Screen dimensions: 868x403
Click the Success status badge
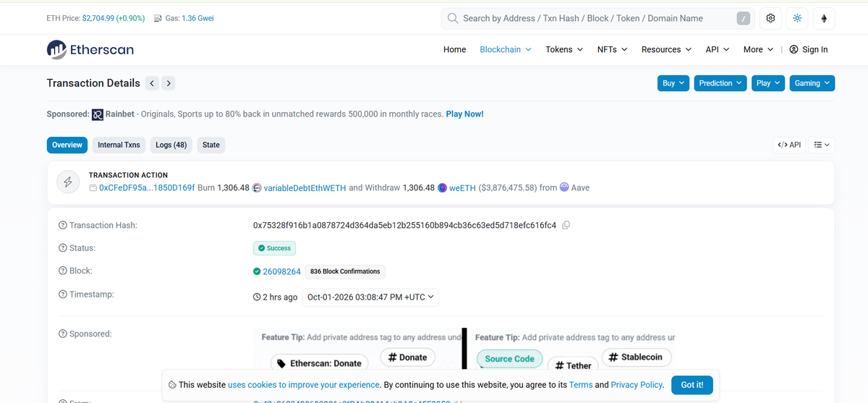pos(274,248)
